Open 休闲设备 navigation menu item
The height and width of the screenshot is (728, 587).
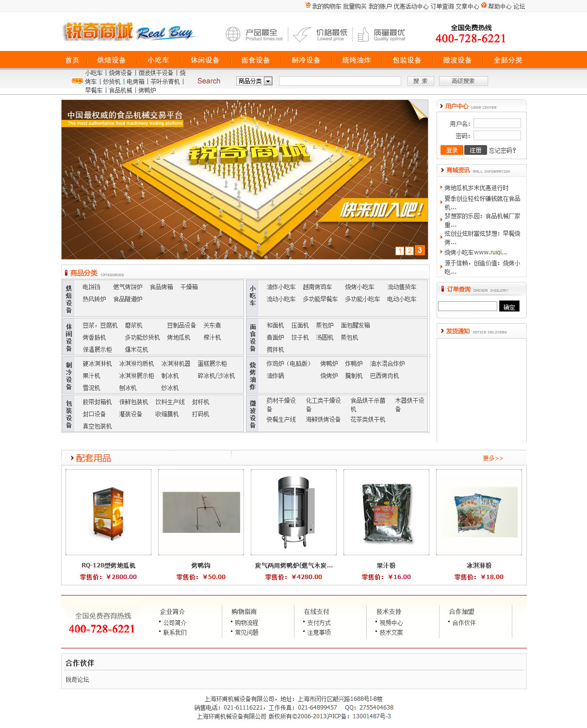pyautogui.click(x=205, y=60)
